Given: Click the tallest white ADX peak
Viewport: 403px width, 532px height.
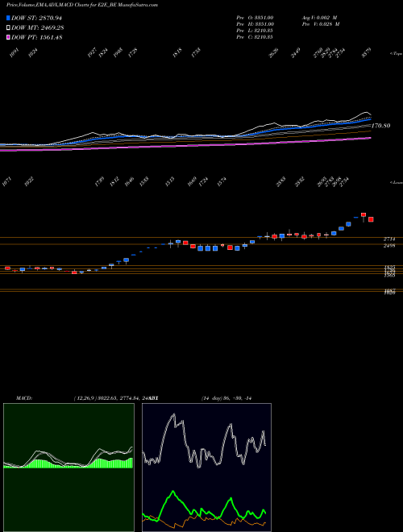Looking at the screenshot, I should pos(174,414).
